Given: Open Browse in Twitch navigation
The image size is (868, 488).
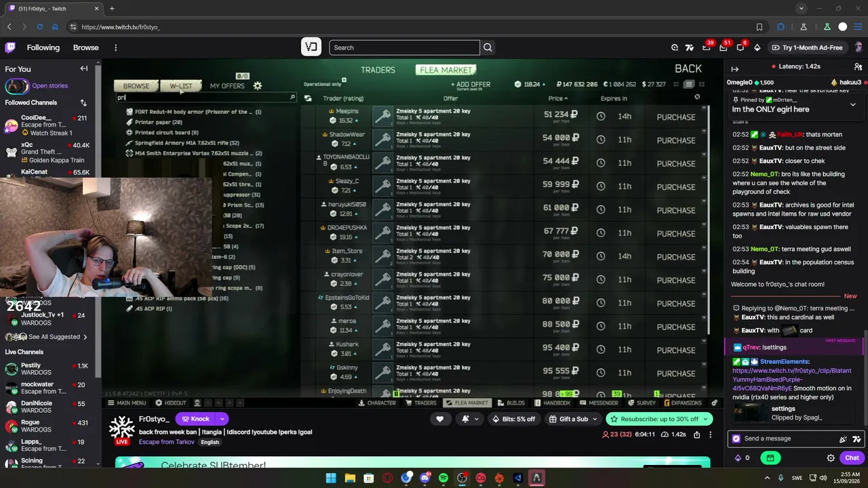Looking at the screenshot, I should click(x=86, y=47).
